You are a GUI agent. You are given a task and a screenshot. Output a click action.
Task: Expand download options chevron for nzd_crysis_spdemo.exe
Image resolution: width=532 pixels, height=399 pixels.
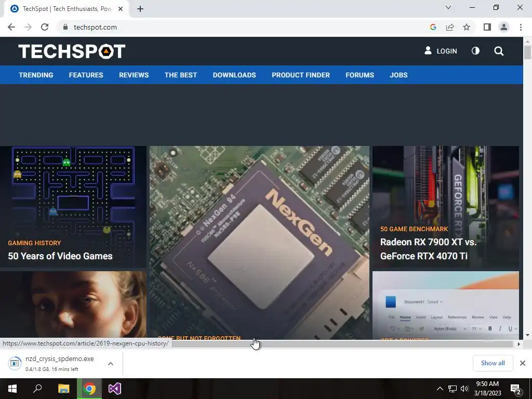[x=111, y=363]
